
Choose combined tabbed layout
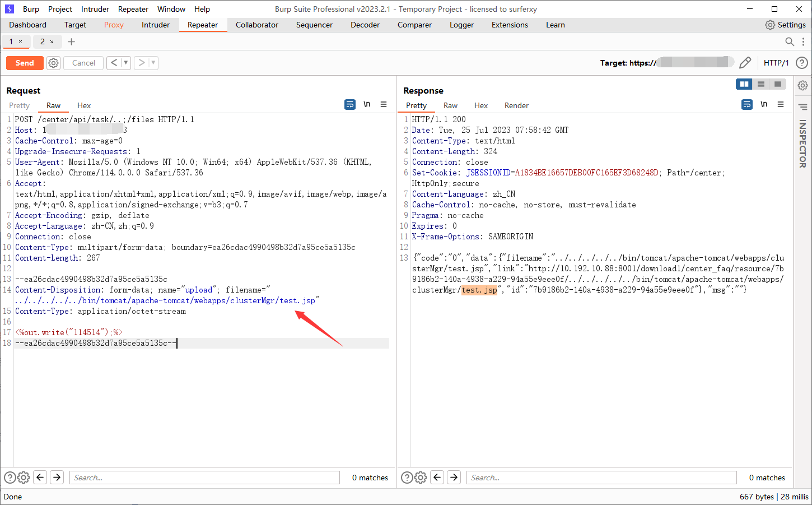point(778,84)
